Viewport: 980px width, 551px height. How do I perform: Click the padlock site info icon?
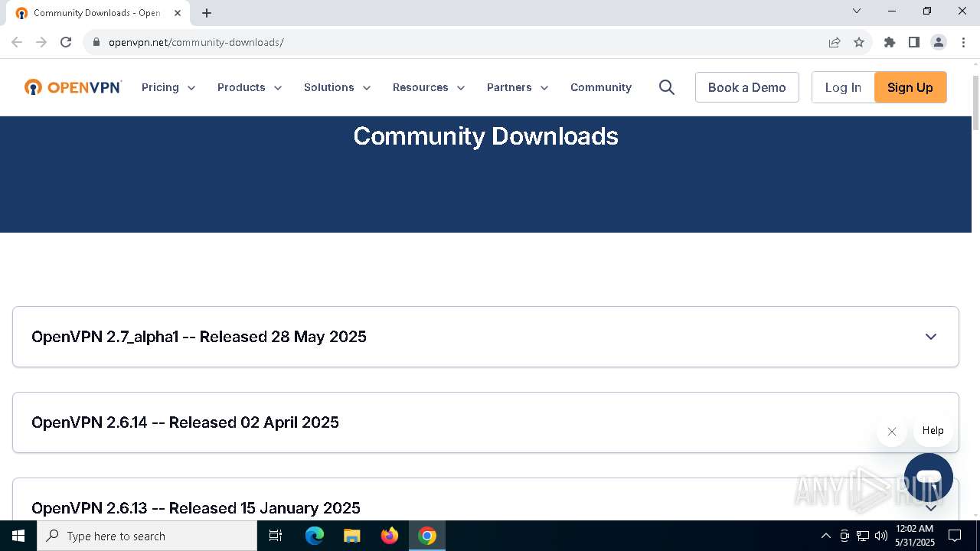pos(96,42)
